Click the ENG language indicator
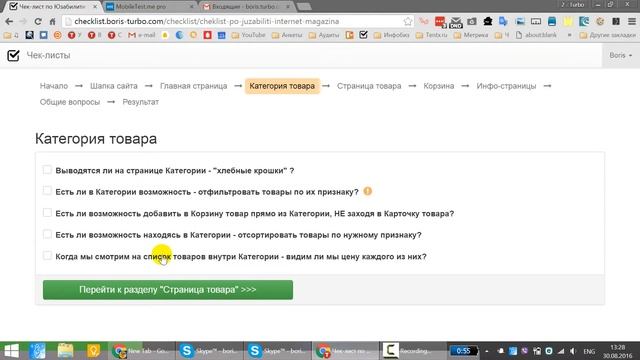This screenshot has height=360, width=640. coord(589,351)
